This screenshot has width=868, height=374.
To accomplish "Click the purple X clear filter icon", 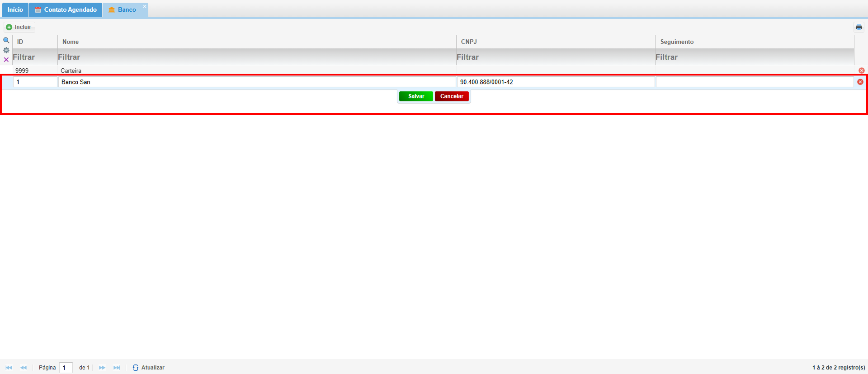I will (6, 60).
